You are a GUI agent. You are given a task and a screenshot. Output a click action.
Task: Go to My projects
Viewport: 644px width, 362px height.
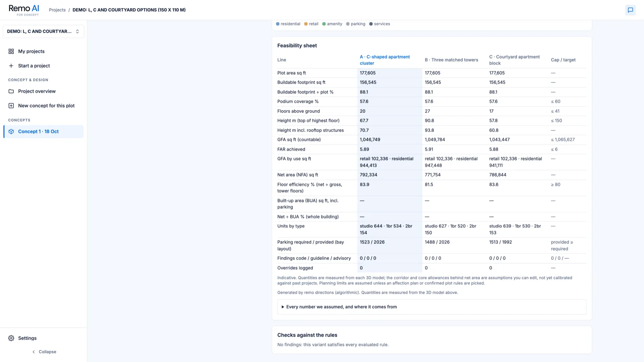pyautogui.click(x=43, y=52)
